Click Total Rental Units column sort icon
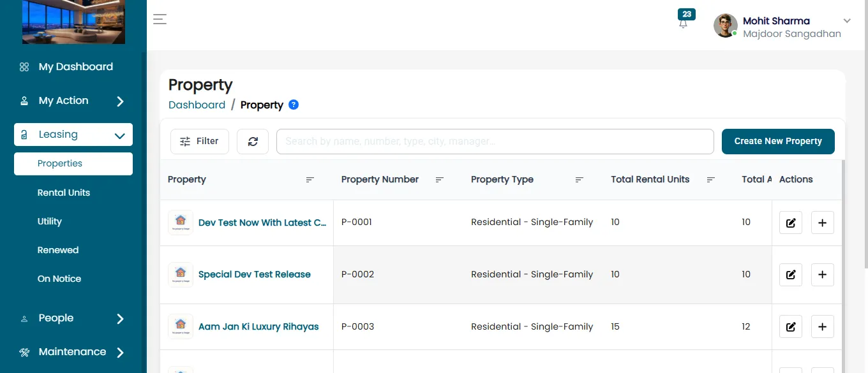This screenshot has height=373, width=868. coord(710,180)
